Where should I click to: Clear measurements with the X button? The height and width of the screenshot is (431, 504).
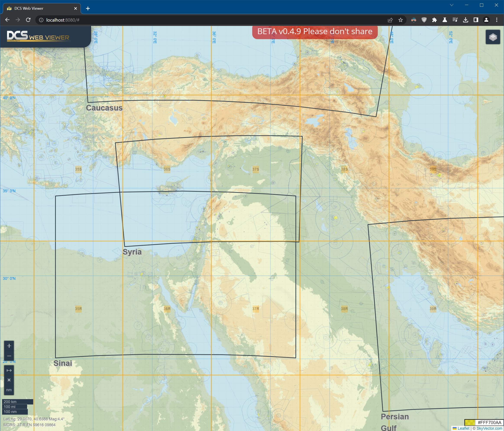[x=9, y=380]
